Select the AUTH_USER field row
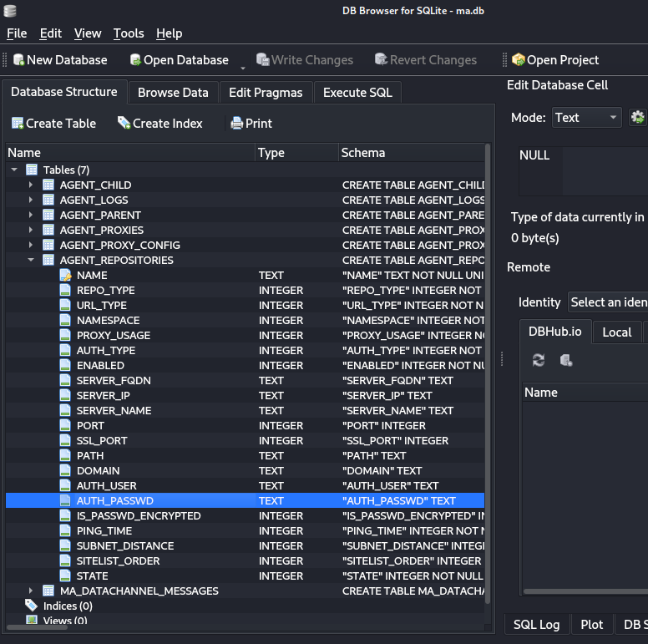This screenshot has width=648, height=644. point(245,485)
